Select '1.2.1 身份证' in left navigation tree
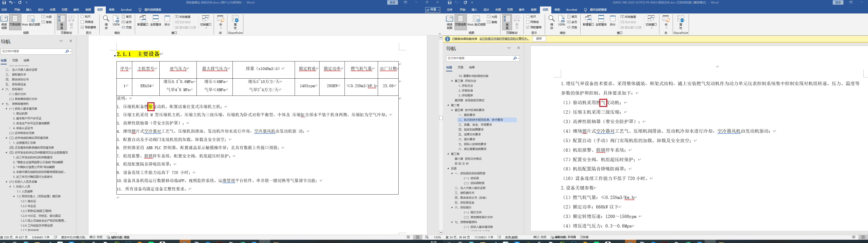Image resolution: width=868 pixels, height=243 pixels. pos(28,201)
